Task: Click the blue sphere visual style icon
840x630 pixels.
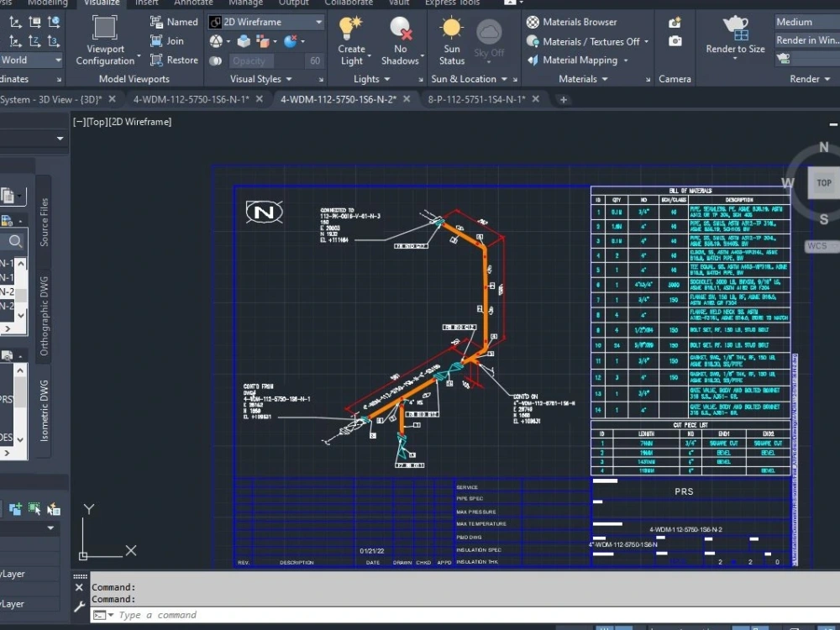Action: coord(291,41)
